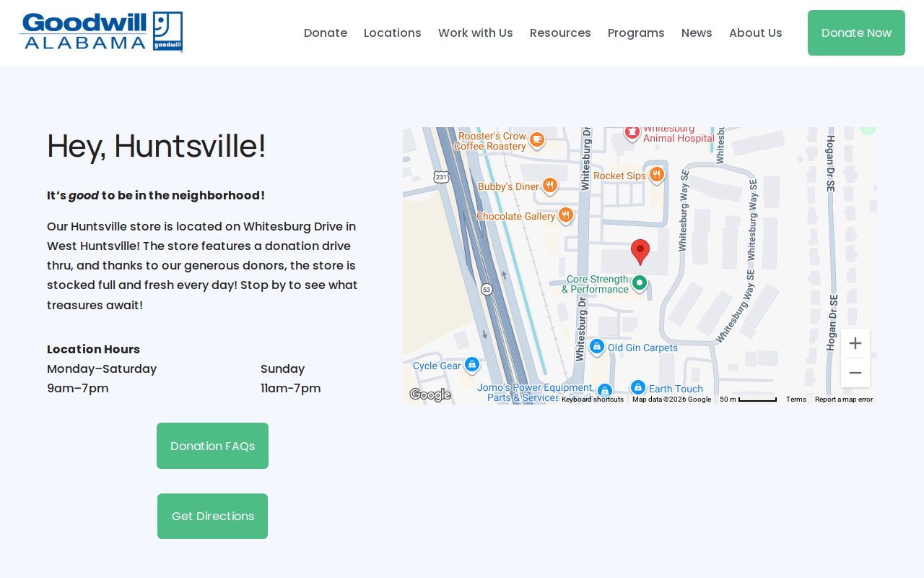This screenshot has width=924, height=578.
Task: Open the About Us menu
Action: click(756, 33)
